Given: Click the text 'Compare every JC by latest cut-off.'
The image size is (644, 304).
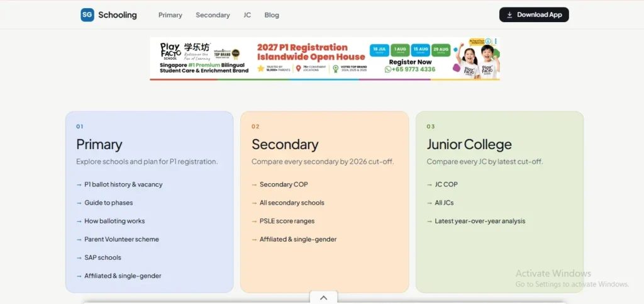Looking at the screenshot, I should click(x=485, y=162).
